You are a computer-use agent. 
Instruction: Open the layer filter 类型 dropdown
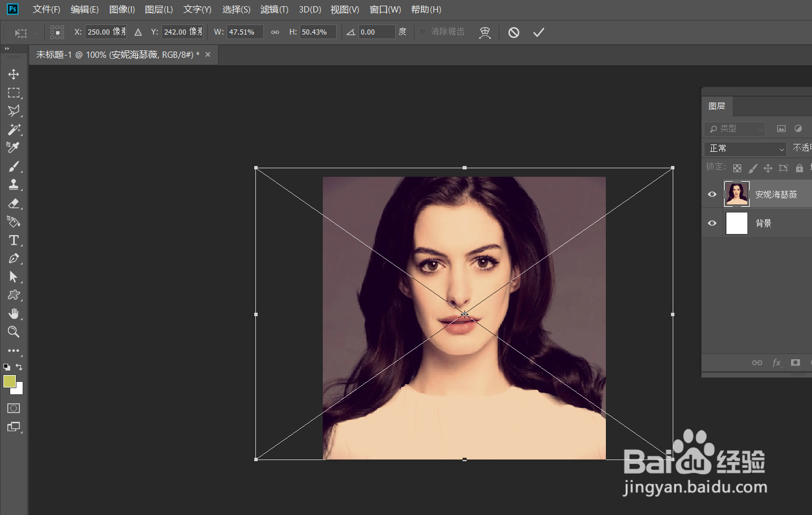pos(735,129)
